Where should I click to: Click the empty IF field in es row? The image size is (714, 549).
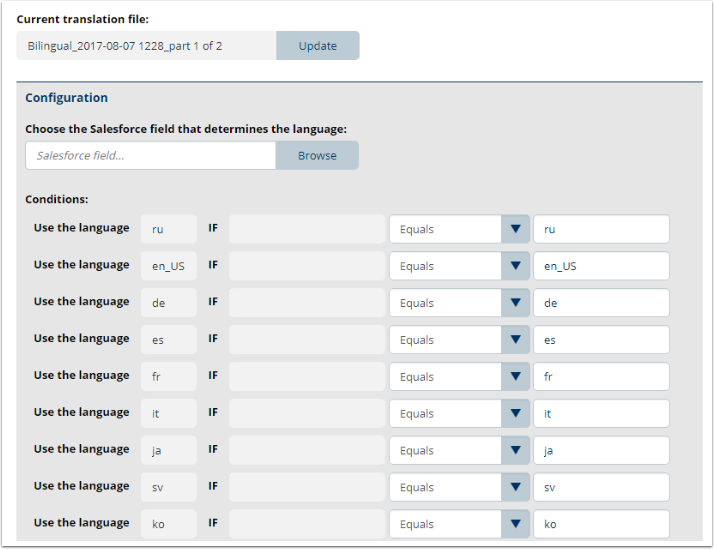tap(307, 340)
